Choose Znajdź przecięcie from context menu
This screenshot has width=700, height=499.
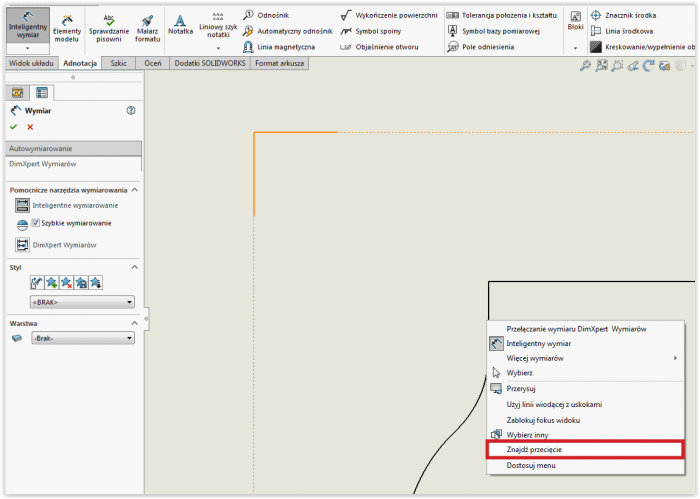coord(585,449)
